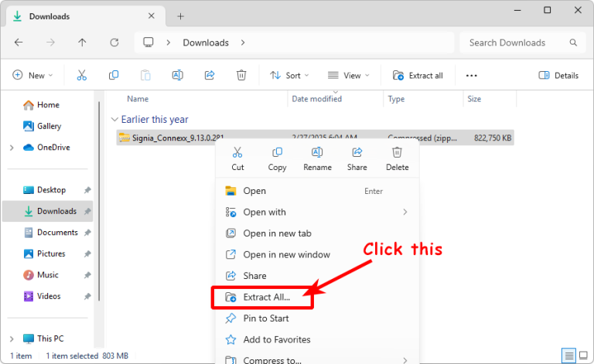Select Extract All... from context menu
594x364 pixels.
pos(265,297)
